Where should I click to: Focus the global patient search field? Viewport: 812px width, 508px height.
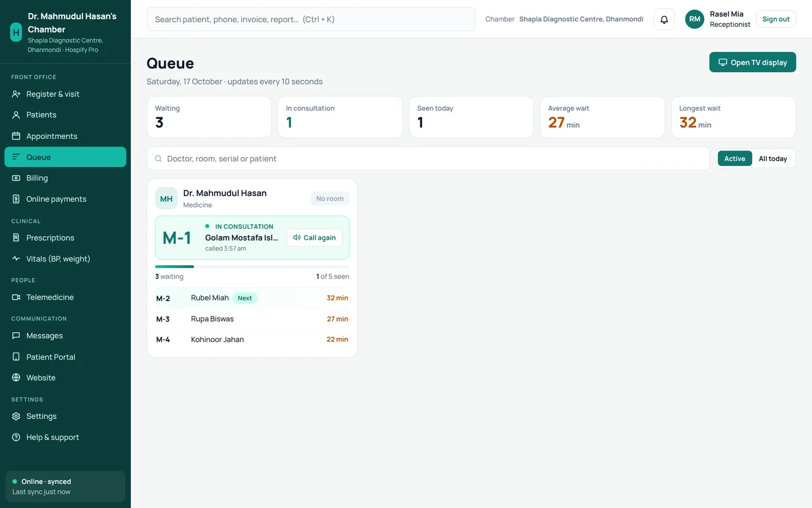[x=311, y=19]
